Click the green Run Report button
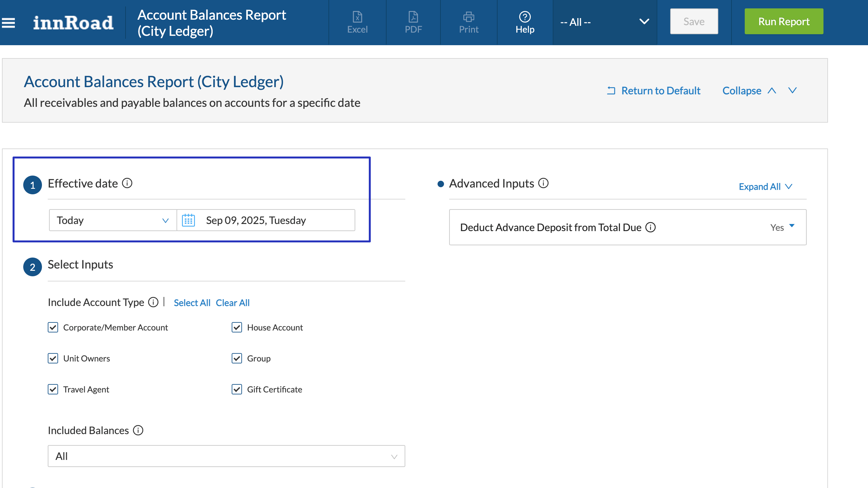 tap(783, 22)
